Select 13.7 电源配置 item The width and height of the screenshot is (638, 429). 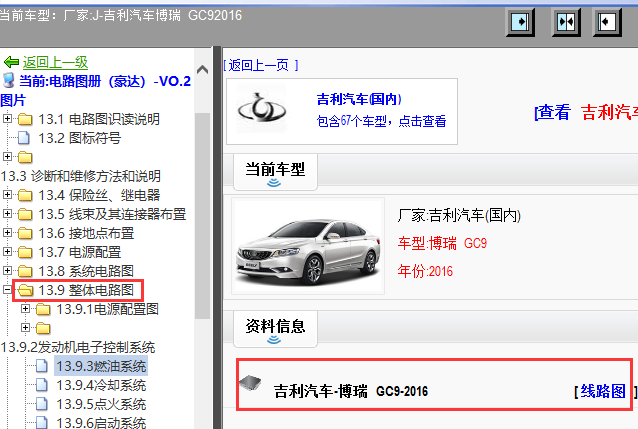(x=79, y=252)
